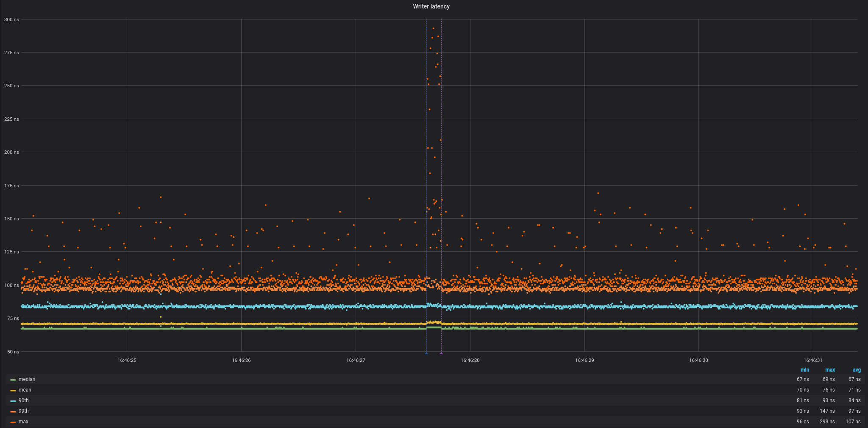Click the 250 ns y-axis label

coord(11,86)
